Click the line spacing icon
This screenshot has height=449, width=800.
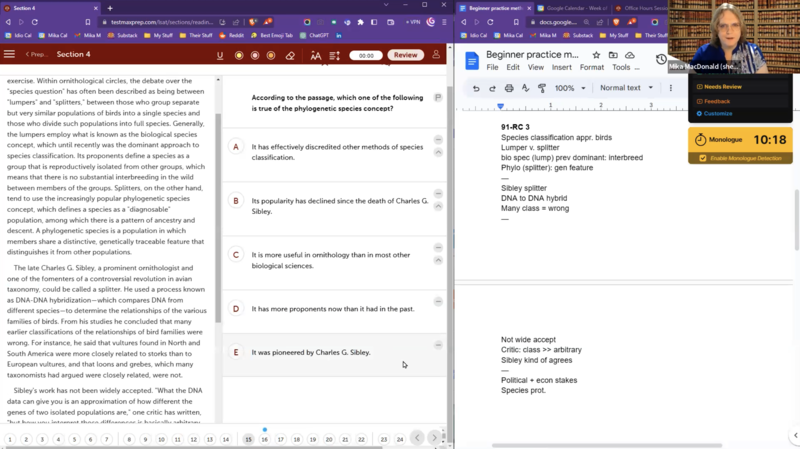[335, 56]
